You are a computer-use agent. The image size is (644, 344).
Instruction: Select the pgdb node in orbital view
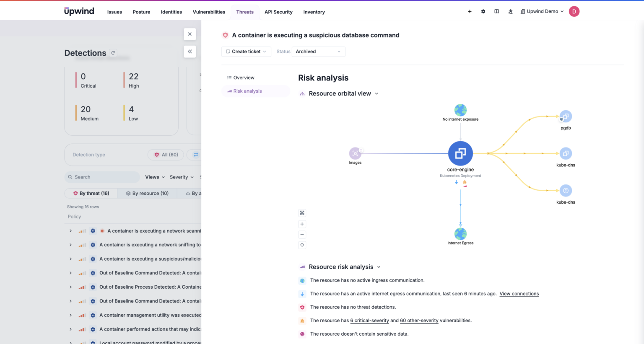tap(566, 116)
